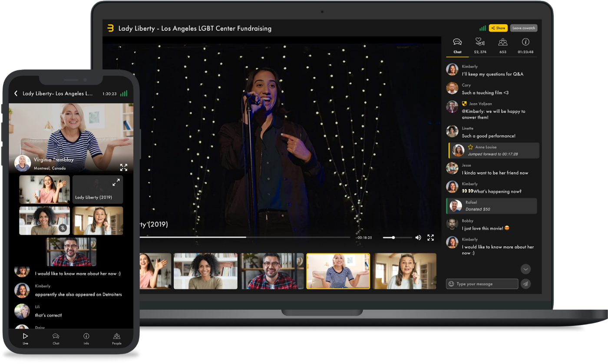Check the green signal strength icon on laptop
Image resolution: width=608 pixels, height=364 pixels.
(x=482, y=28)
